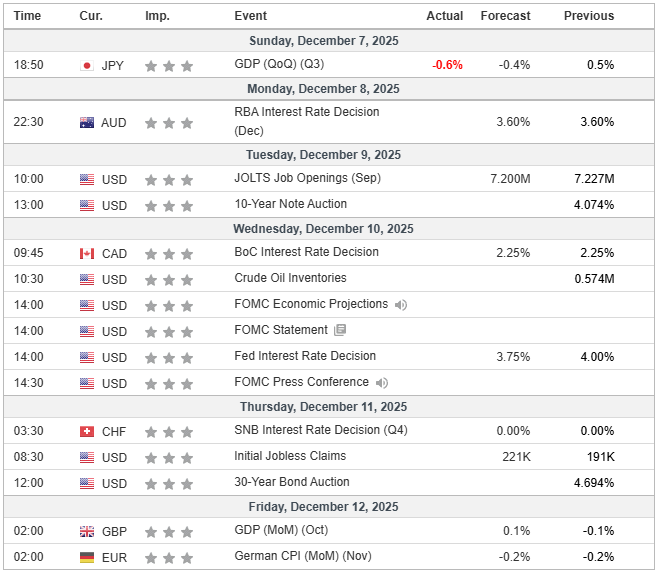Click the Swiss flag icon beside CHF
Image resolution: width=658 pixels, height=573 pixels.
click(x=87, y=432)
